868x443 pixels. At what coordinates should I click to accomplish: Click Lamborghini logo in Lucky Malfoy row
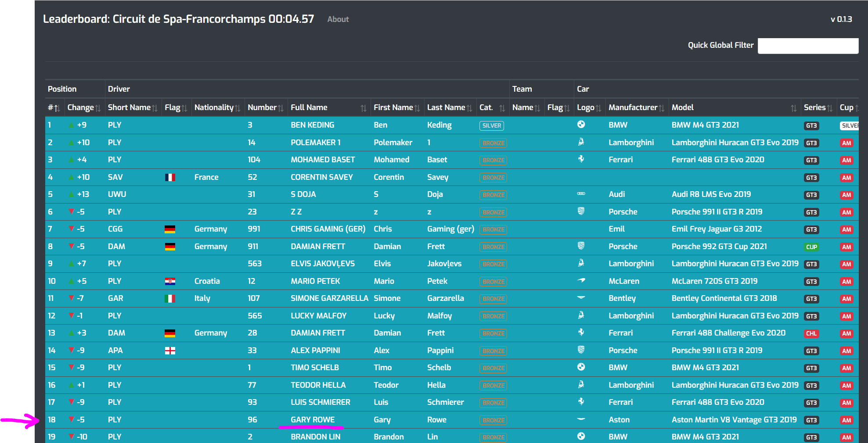pos(581,315)
